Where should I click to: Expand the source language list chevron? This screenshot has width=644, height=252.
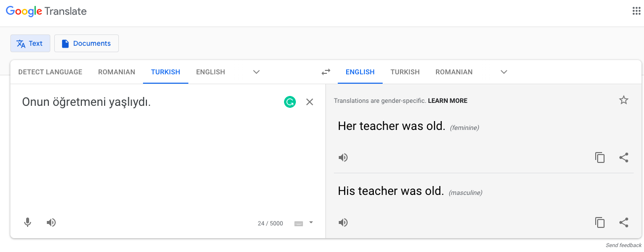tap(256, 72)
